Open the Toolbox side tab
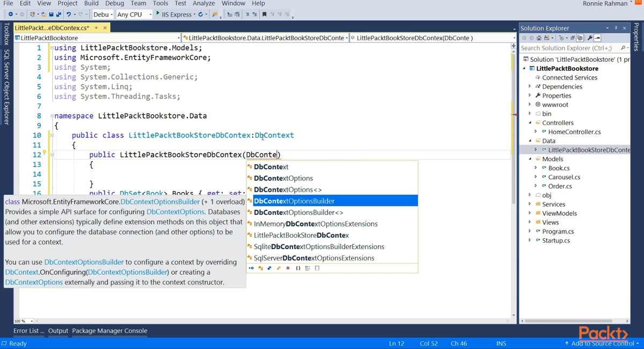The height and width of the screenshot is (349, 644). coord(6,33)
